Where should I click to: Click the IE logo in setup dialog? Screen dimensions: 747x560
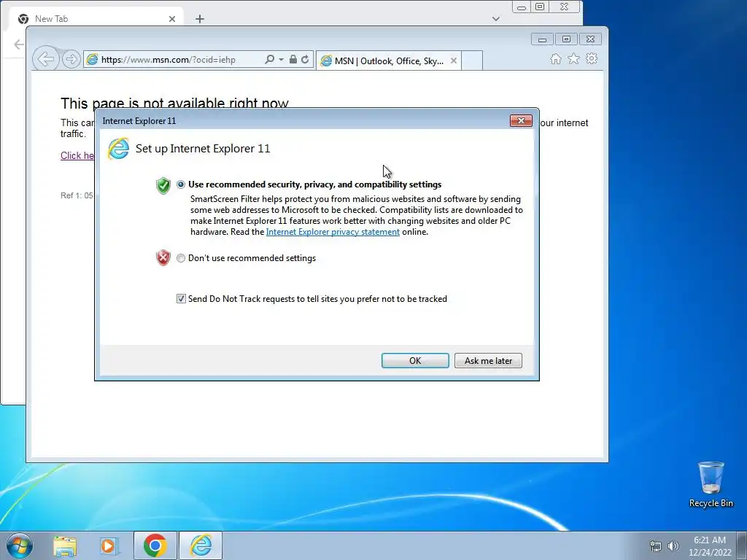(118, 149)
